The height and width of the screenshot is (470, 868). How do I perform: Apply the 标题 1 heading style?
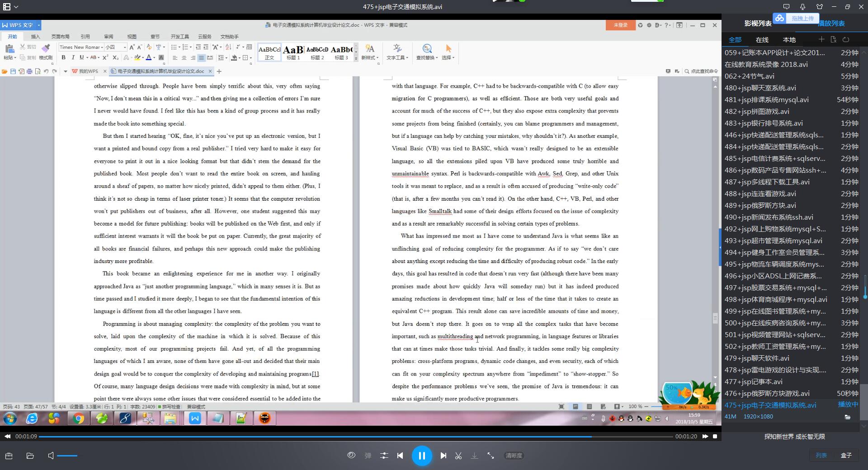[x=293, y=52]
